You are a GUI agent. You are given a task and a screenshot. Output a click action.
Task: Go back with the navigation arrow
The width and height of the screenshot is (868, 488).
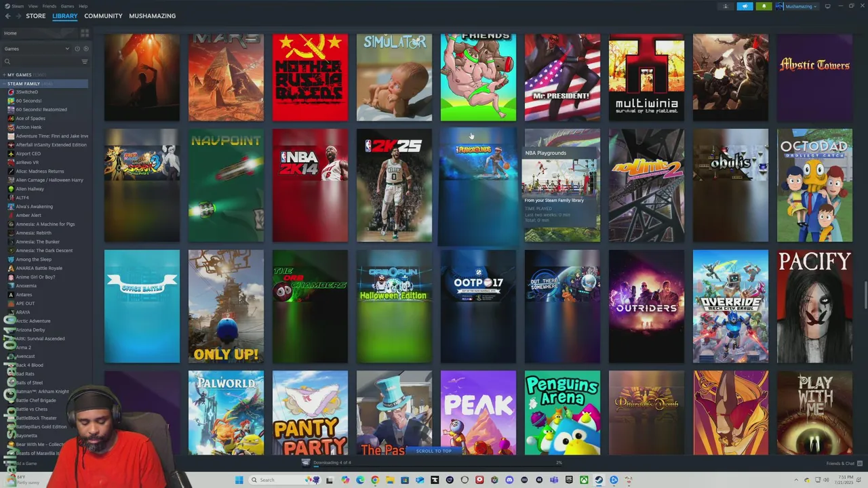click(x=8, y=16)
